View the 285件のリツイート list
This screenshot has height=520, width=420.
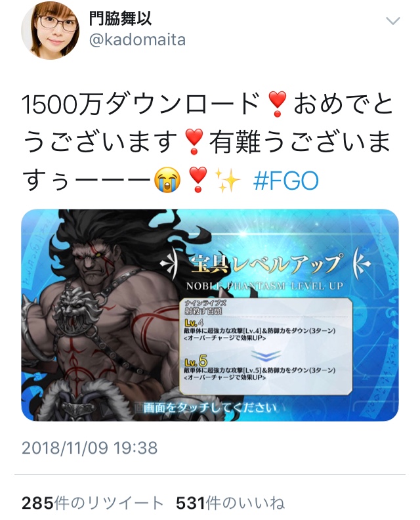coord(92,503)
